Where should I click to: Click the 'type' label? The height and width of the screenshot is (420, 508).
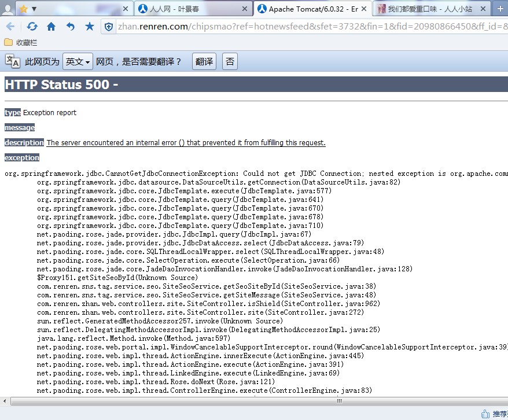(x=13, y=113)
